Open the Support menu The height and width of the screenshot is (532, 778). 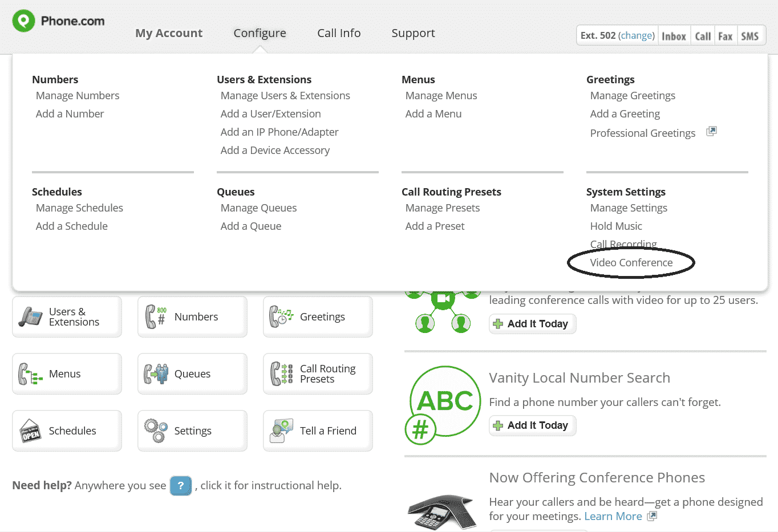(414, 33)
